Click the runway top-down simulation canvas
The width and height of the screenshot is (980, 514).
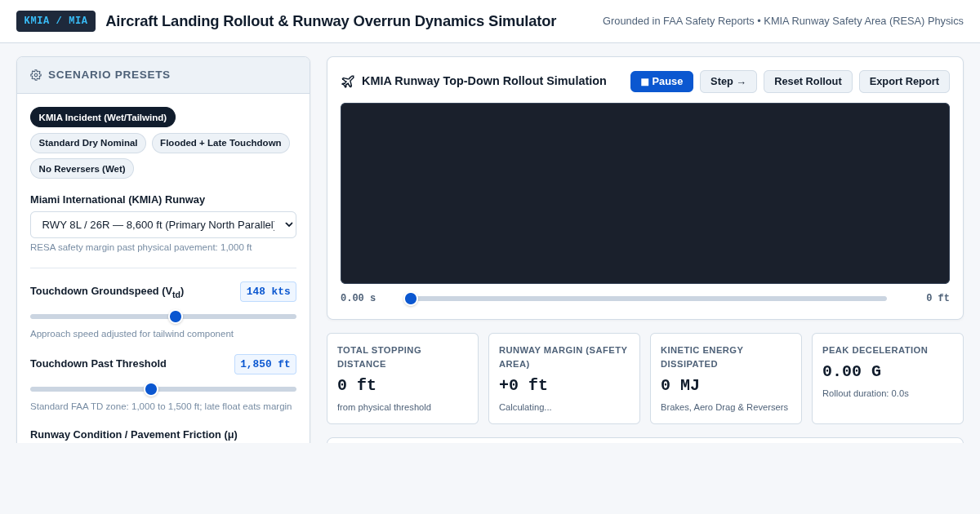coord(645,193)
